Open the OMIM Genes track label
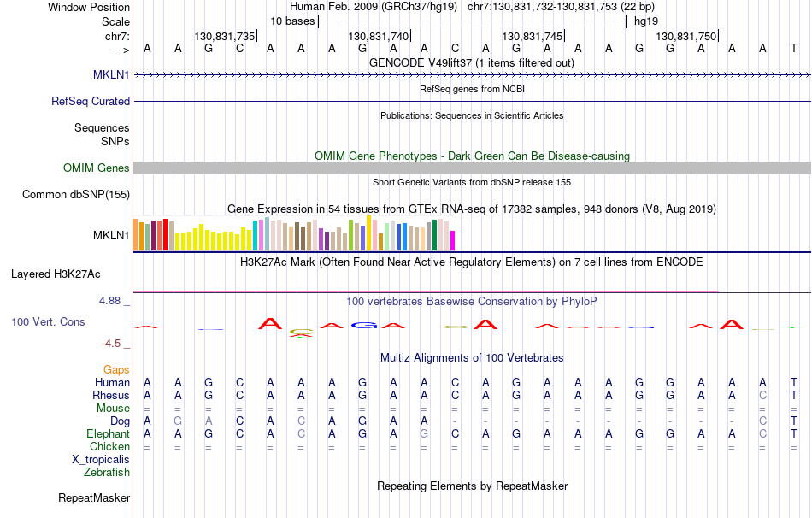Screen dimensions: 812x518 [96, 168]
